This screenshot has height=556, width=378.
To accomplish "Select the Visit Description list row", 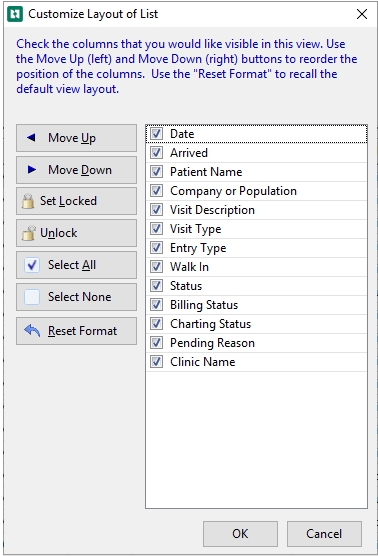I will (x=256, y=210).
